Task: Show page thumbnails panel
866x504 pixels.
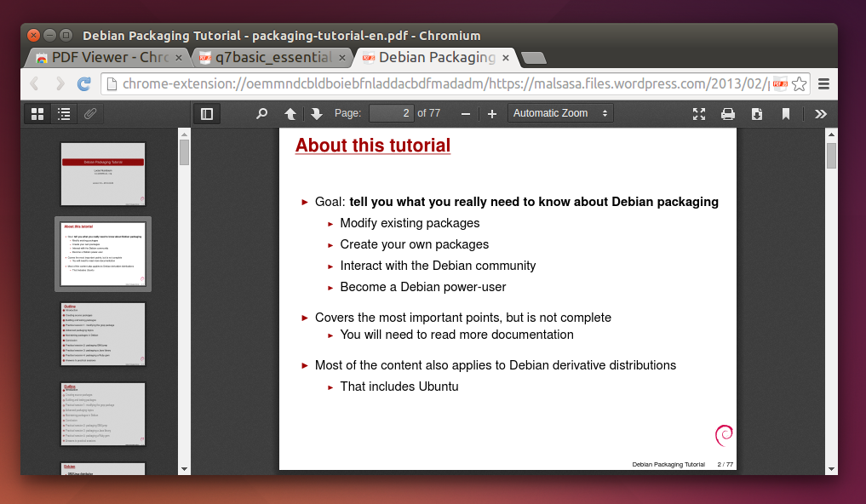Action: [37, 112]
